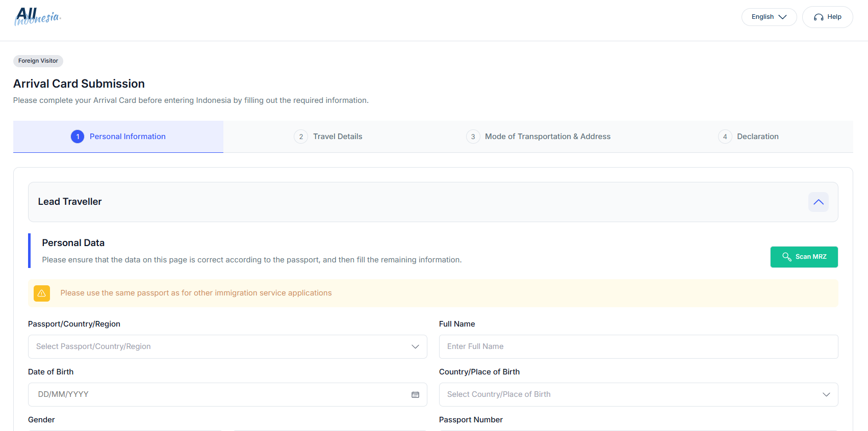This screenshot has height=431, width=868.
Task: Open the Country/Place of Birth dropdown
Action: pyautogui.click(x=639, y=395)
